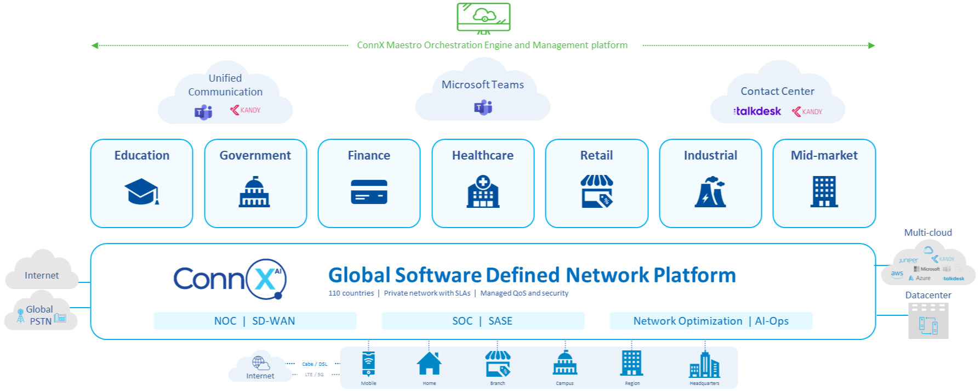980x391 pixels.
Task: Select the 'Unified Communication' cloud label
Action: 225,85
